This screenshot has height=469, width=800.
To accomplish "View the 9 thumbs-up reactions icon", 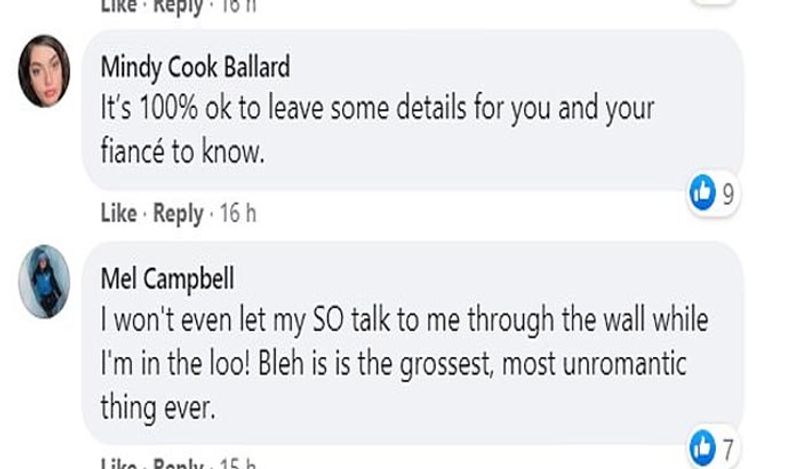I will (x=703, y=193).
